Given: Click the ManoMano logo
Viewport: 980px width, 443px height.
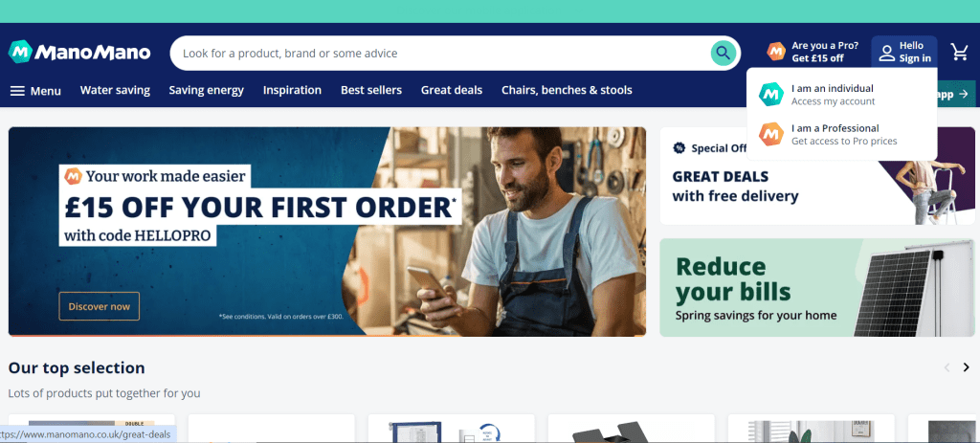Looking at the screenshot, I should pyautogui.click(x=79, y=53).
